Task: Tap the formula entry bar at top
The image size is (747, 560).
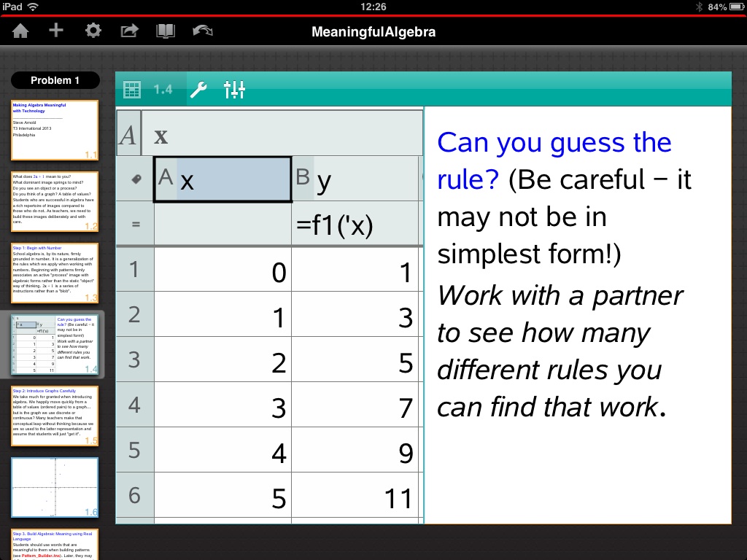Action: 281,135
